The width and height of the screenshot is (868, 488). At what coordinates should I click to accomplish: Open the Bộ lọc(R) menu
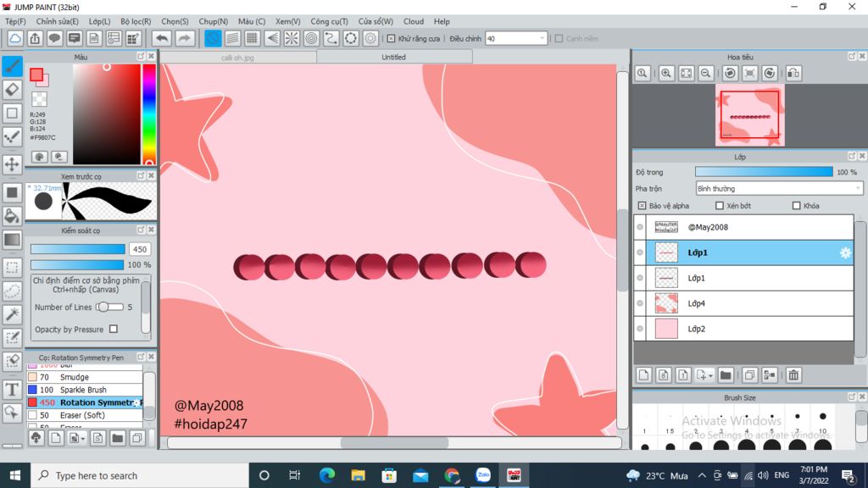136,21
